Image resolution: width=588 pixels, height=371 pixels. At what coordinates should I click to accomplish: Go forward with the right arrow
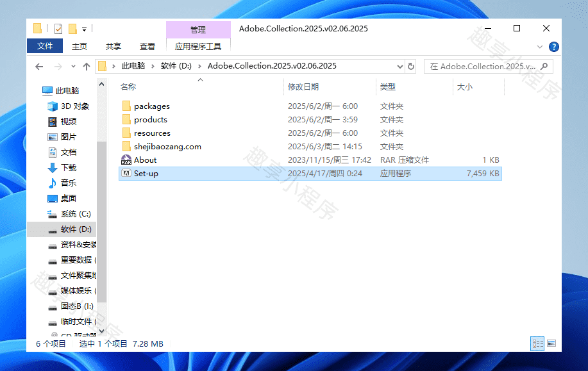coord(58,67)
